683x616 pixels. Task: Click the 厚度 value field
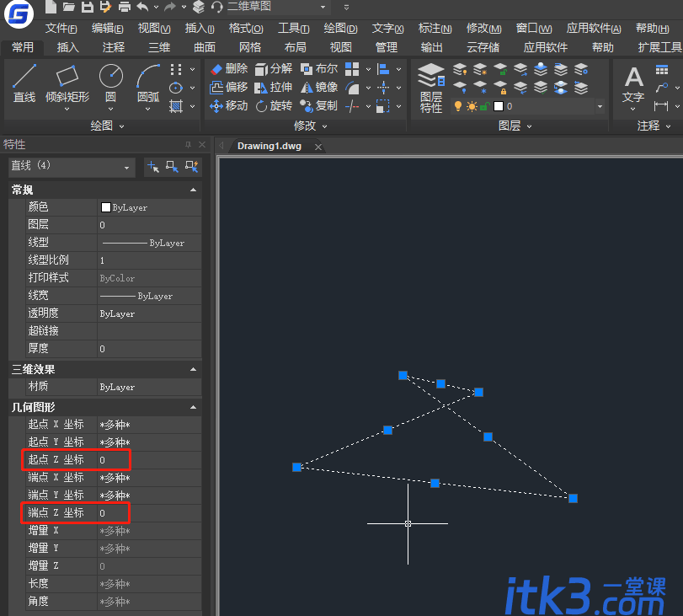[149, 349]
